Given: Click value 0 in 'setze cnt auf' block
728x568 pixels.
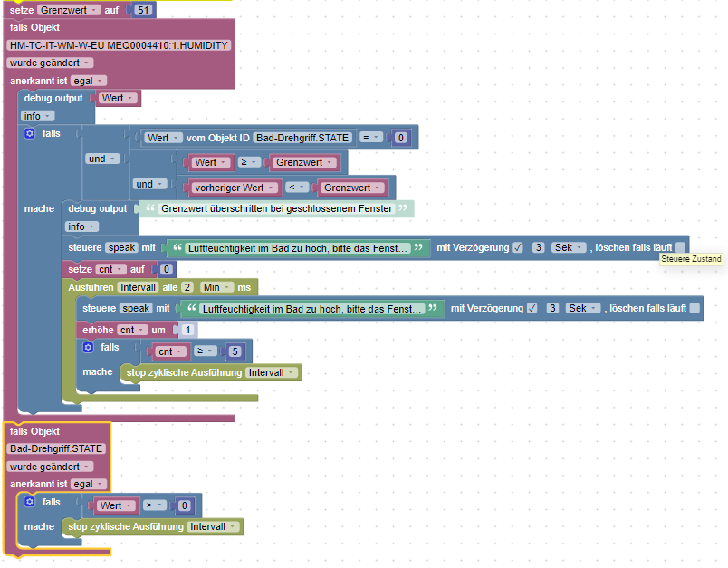Looking at the screenshot, I should tap(167, 269).
